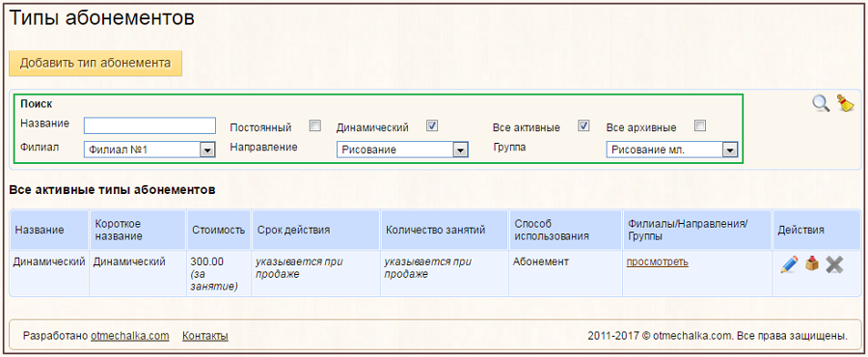Click the delete cross icon for Динамический

(x=834, y=264)
